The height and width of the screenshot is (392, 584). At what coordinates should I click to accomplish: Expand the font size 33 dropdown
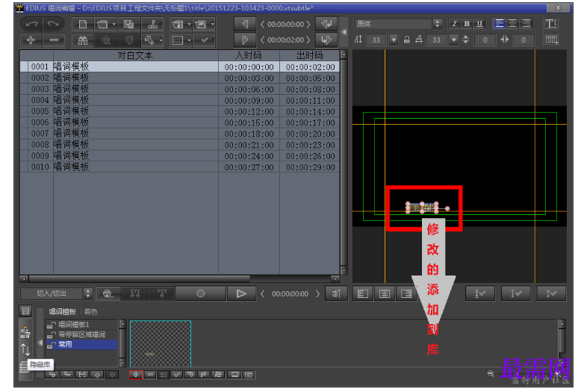coord(394,40)
